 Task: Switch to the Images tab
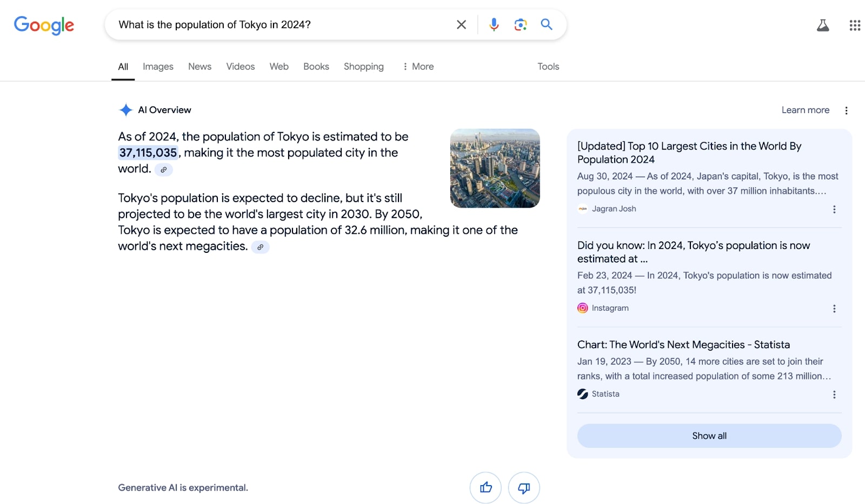[x=158, y=66]
